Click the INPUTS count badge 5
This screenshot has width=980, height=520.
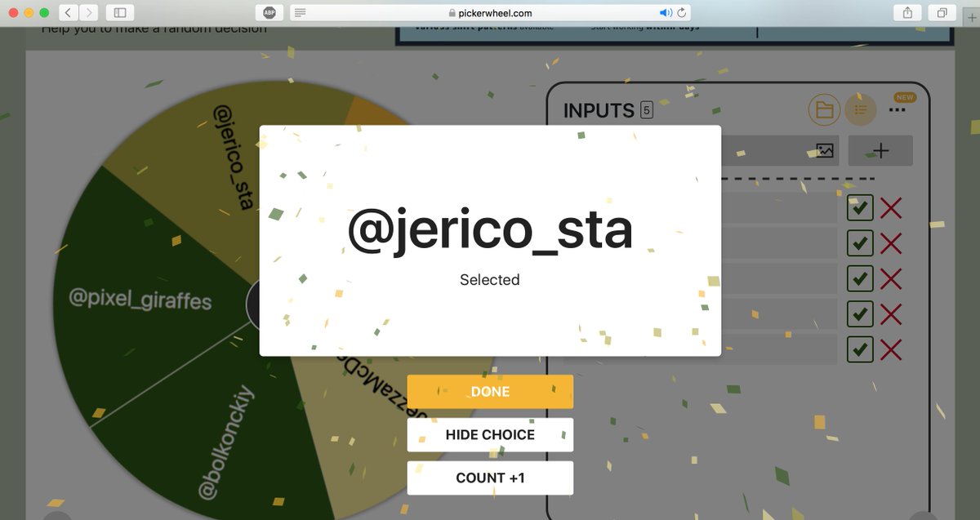click(x=647, y=110)
